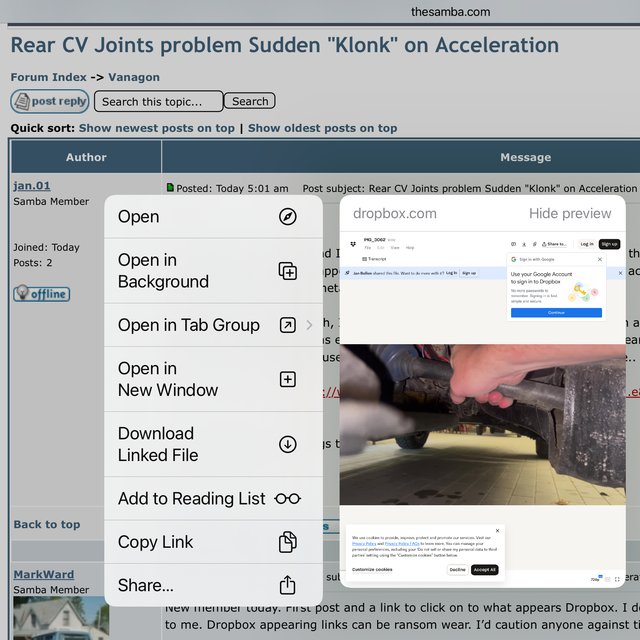Click the reading glasses icon
The image size is (640, 640).
point(287,498)
